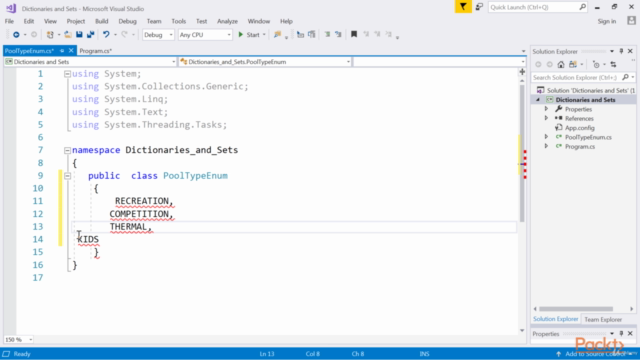Open the Solution Explorer window options dropdown arrow
The width and height of the screenshot is (640, 360).
coord(611,51)
